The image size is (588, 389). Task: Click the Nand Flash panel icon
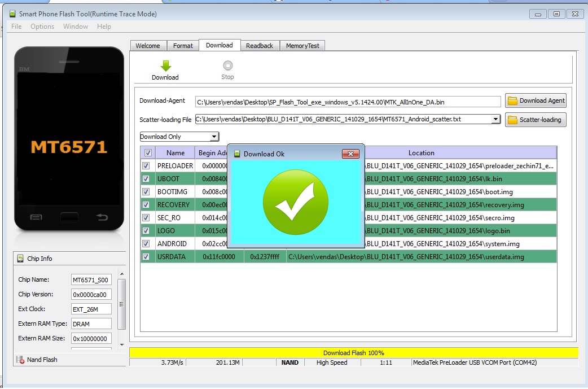[20, 360]
